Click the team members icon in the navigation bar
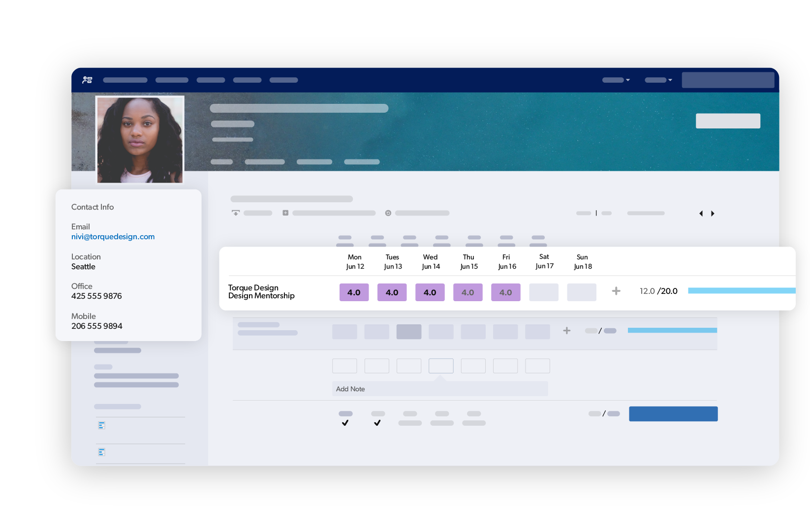This screenshot has width=810, height=532. 88,80
